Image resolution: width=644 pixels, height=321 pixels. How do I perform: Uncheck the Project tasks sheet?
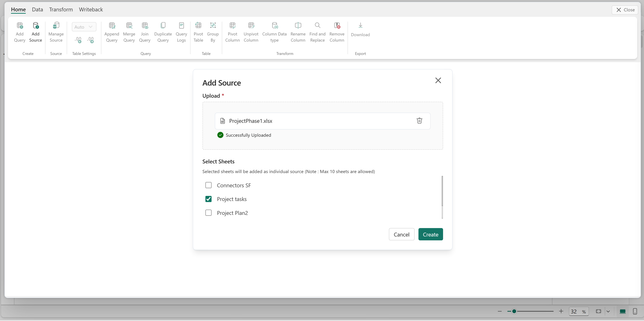pyautogui.click(x=208, y=199)
